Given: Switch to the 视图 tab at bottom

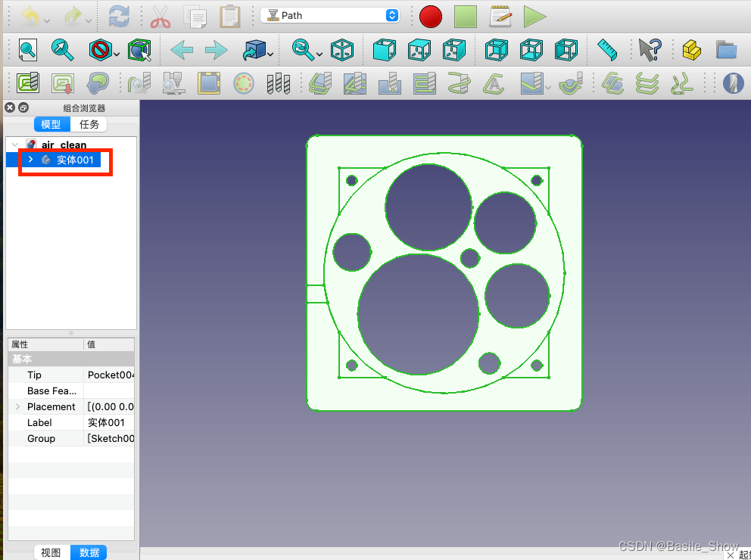Looking at the screenshot, I should click(x=50, y=552).
